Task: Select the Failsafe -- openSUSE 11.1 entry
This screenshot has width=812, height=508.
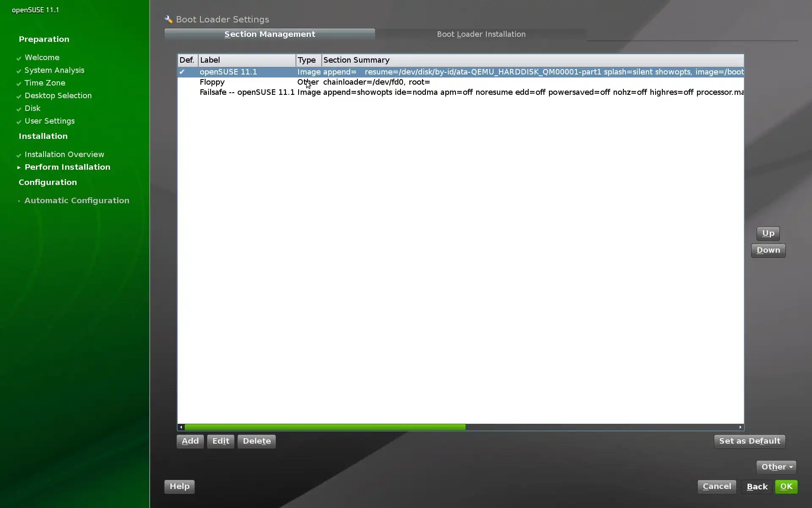Action: tap(247, 92)
